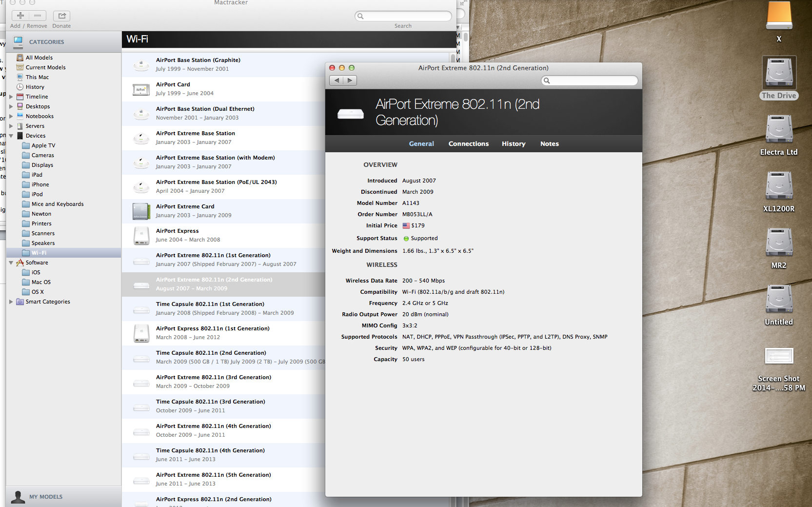This screenshot has height=507, width=812.
Task: Select This Mac in sidebar
Action: pyautogui.click(x=37, y=77)
